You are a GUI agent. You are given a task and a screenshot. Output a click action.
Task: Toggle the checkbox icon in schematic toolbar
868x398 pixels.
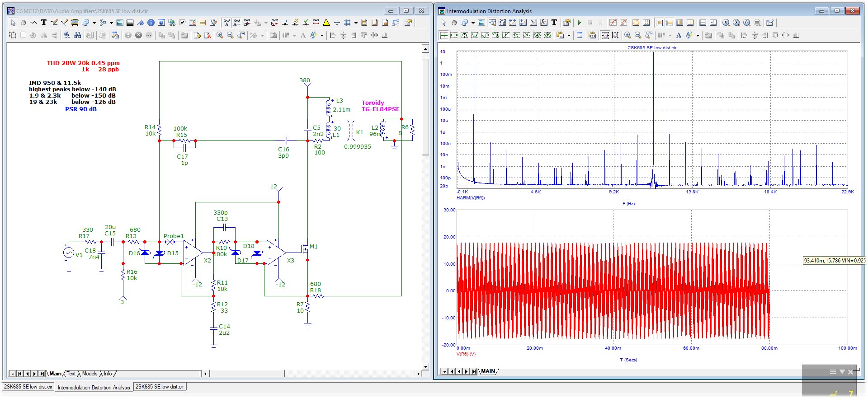[x=182, y=23]
